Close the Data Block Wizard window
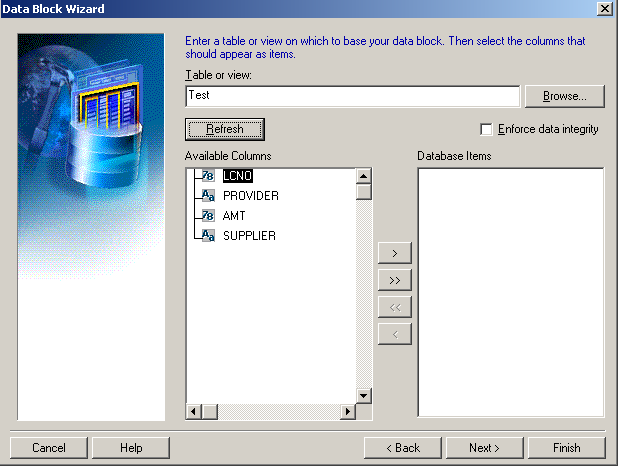619x467 pixels. tap(604, 8)
